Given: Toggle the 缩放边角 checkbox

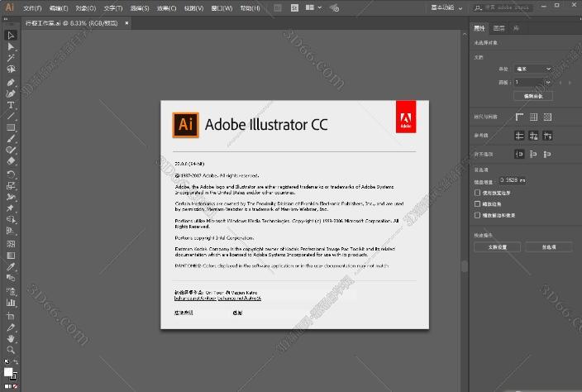Looking at the screenshot, I should 478,203.
